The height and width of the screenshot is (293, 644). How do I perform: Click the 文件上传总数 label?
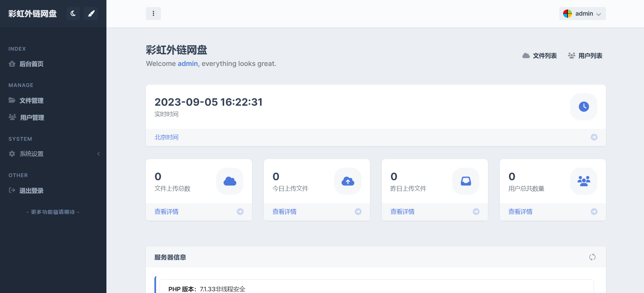[x=172, y=189]
